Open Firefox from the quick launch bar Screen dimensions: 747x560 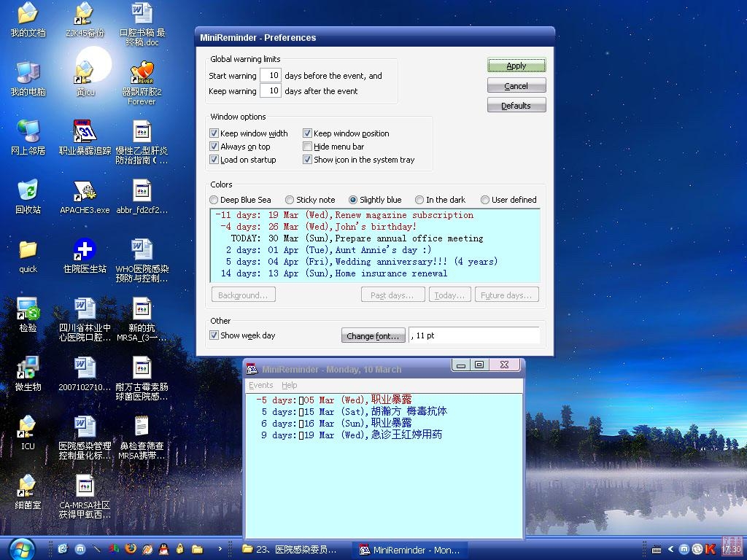point(131,548)
